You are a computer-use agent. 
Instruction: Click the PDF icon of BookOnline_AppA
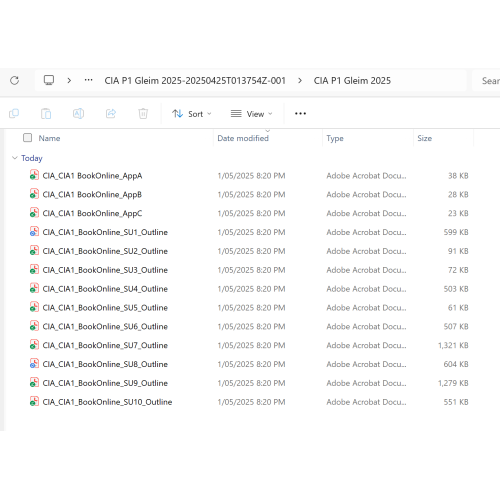pyautogui.click(x=34, y=175)
